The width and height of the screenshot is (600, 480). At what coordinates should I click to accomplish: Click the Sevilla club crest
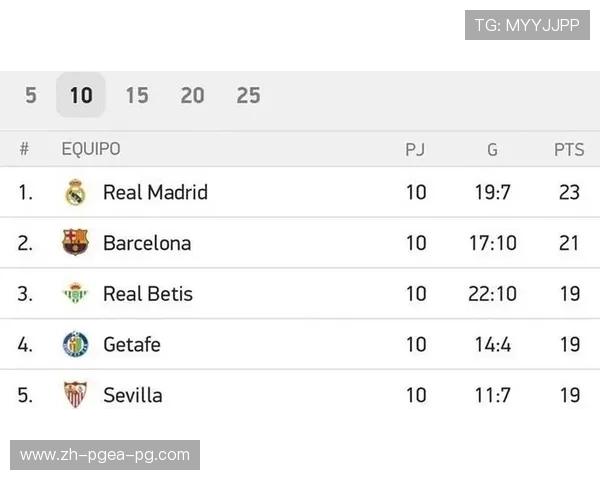pyautogui.click(x=76, y=395)
